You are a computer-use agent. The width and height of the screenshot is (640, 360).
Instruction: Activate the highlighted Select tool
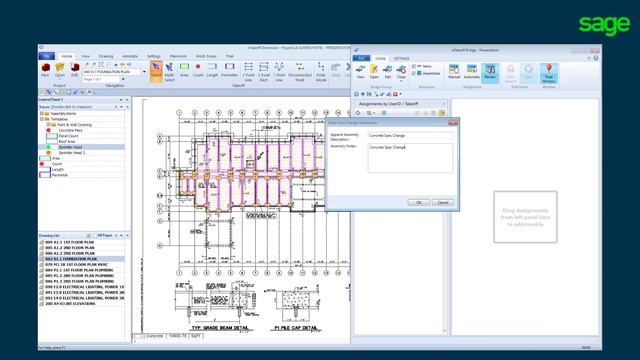click(156, 71)
